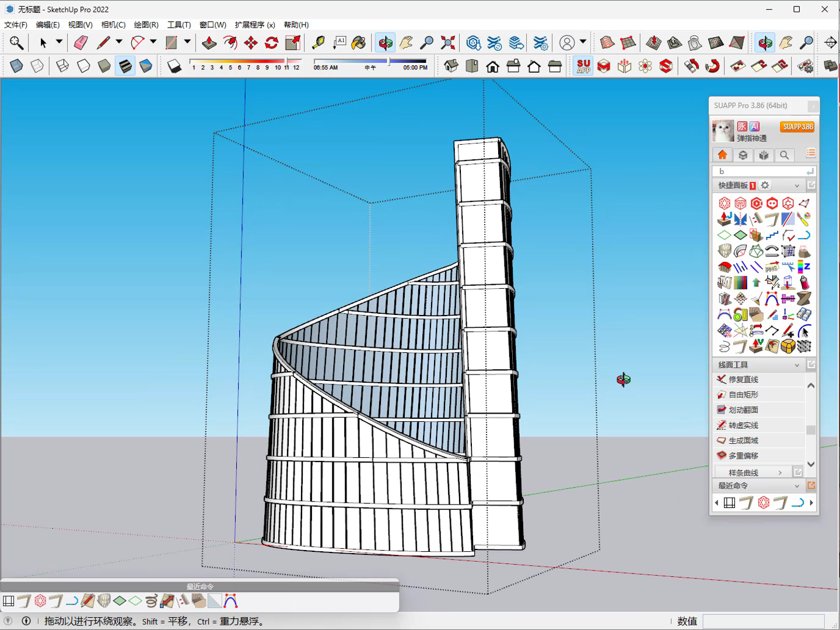The image size is (840, 630).
Task: Activate the Paint Bucket tool
Action: (359, 43)
